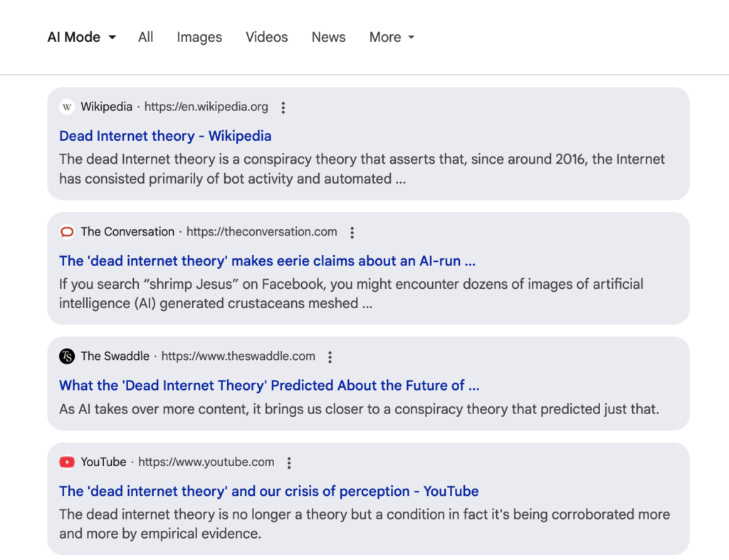Open YouTube 'crisis of perception' video link
The width and height of the screenshot is (729, 560).
pos(268,491)
